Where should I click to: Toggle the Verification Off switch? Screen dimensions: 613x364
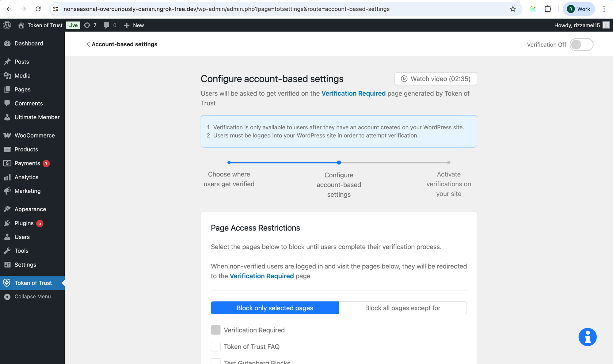[581, 45]
